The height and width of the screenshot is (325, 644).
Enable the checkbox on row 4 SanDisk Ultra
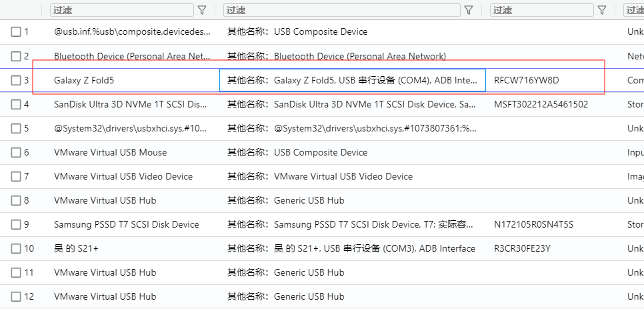coord(15,104)
